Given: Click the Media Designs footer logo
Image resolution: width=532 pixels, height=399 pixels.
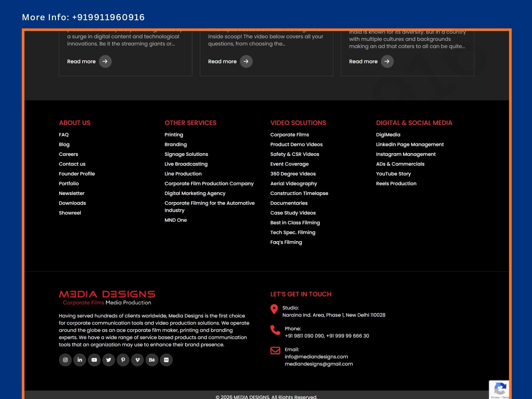Looking at the screenshot, I should pyautogui.click(x=107, y=297).
